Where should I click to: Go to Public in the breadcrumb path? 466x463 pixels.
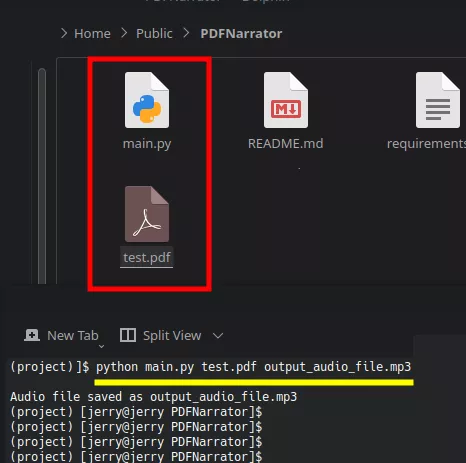tap(154, 34)
